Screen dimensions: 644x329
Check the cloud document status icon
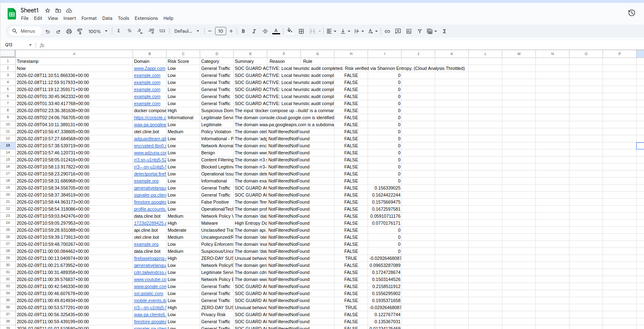69,10
